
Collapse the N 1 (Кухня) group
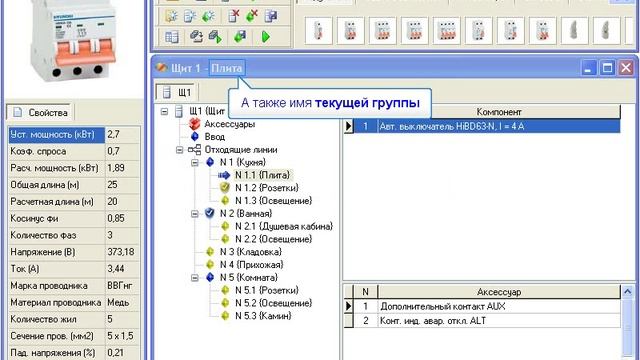[195, 162]
